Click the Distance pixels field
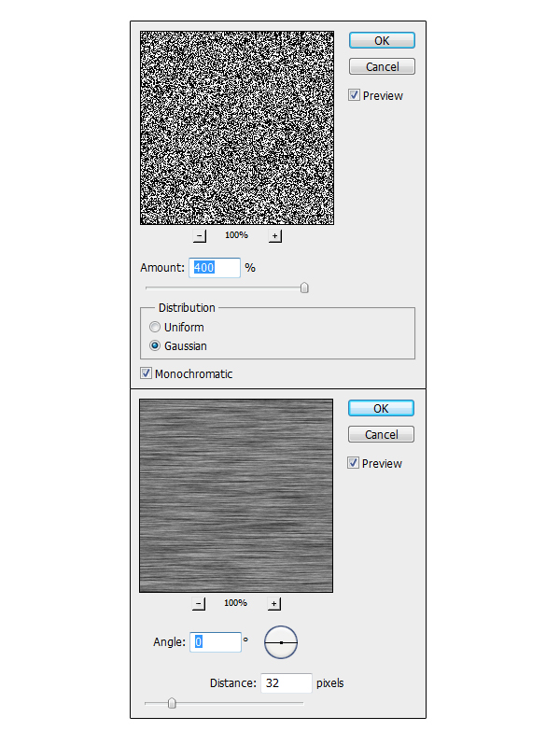The height and width of the screenshot is (745, 560). point(287,683)
